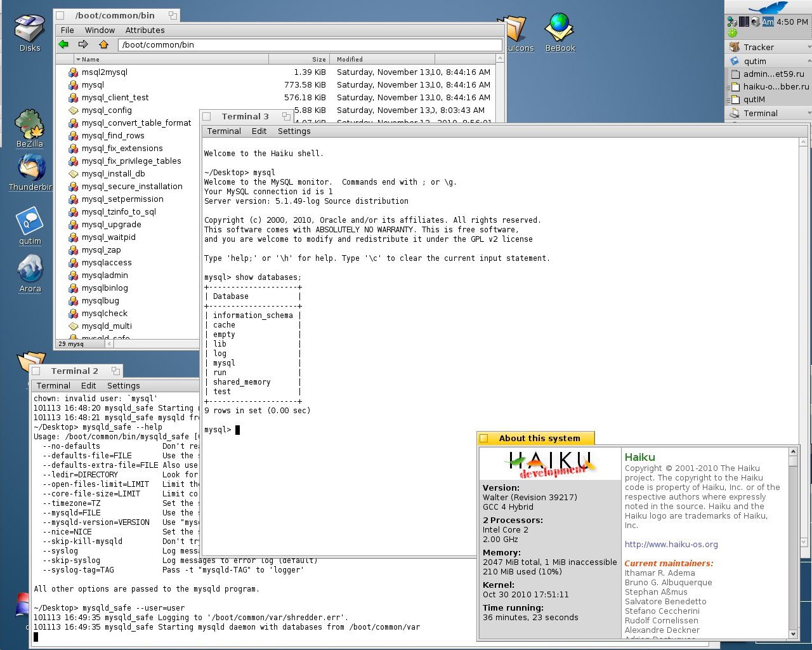
Task: Click the 4:50 PM clock in the Deskbar
Action: coord(792,22)
